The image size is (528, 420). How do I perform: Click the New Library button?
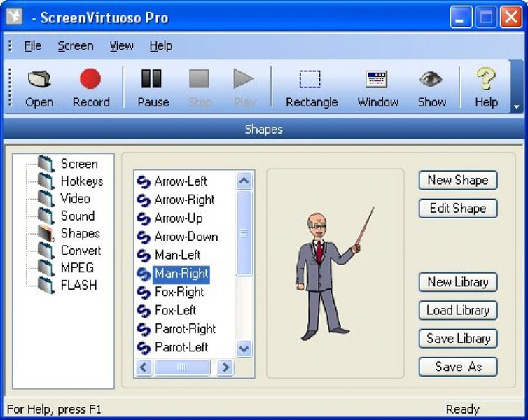(458, 282)
